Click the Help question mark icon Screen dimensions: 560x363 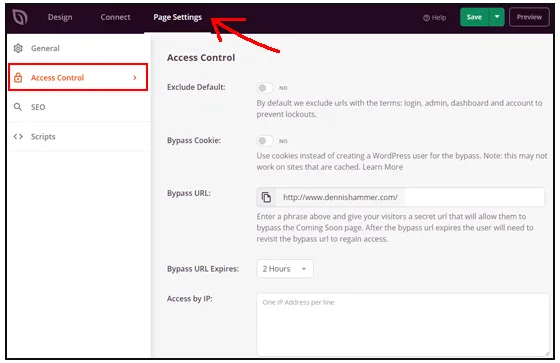pos(426,18)
